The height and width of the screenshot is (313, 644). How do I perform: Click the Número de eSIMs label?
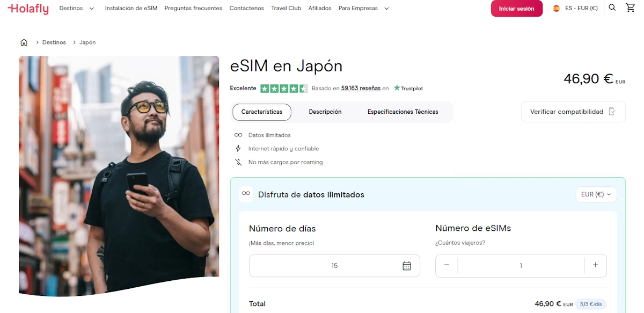coord(473,228)
